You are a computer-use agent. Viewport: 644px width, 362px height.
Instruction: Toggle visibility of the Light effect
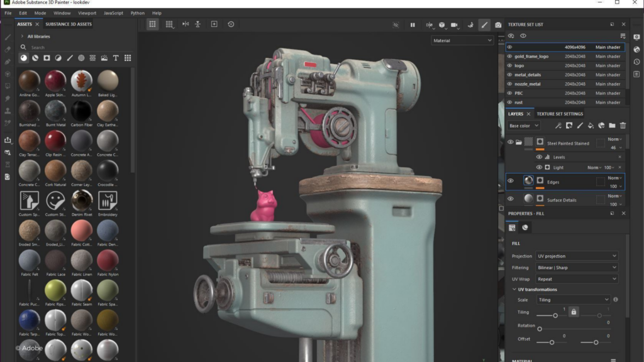coord(539,167)
